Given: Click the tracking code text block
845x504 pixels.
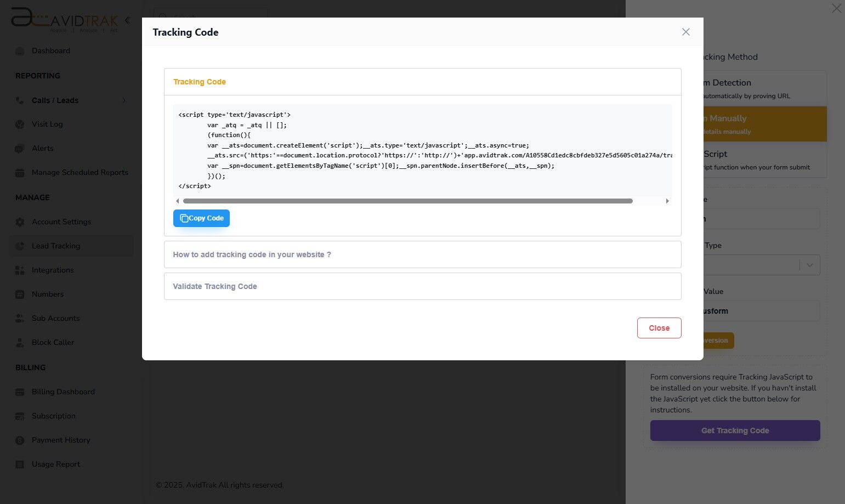Looking at the screenshot, I should [x=422, y=150].
